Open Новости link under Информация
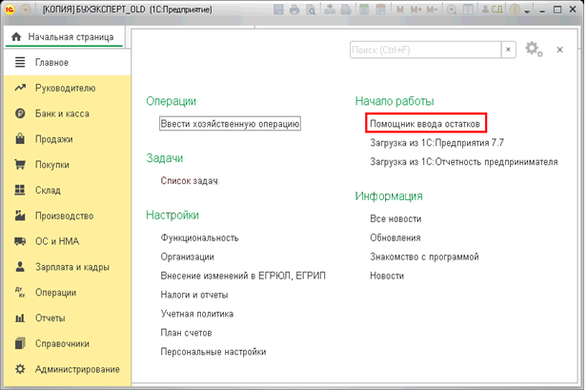Screen dimensions: 588x390 click(387, 276)
